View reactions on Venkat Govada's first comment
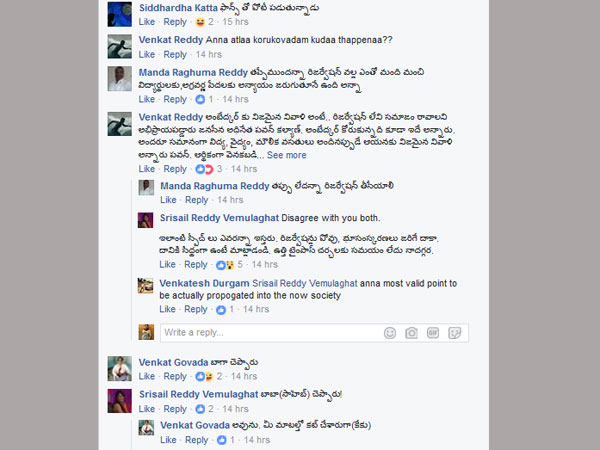600x450 pixels. click(209, 377)
